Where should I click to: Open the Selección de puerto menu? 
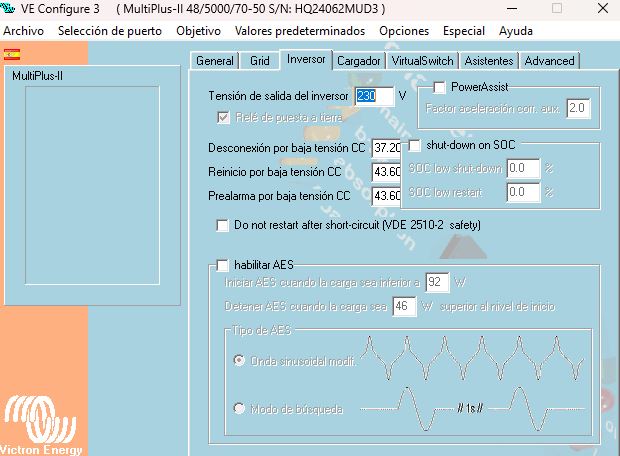tap(110, 31)
